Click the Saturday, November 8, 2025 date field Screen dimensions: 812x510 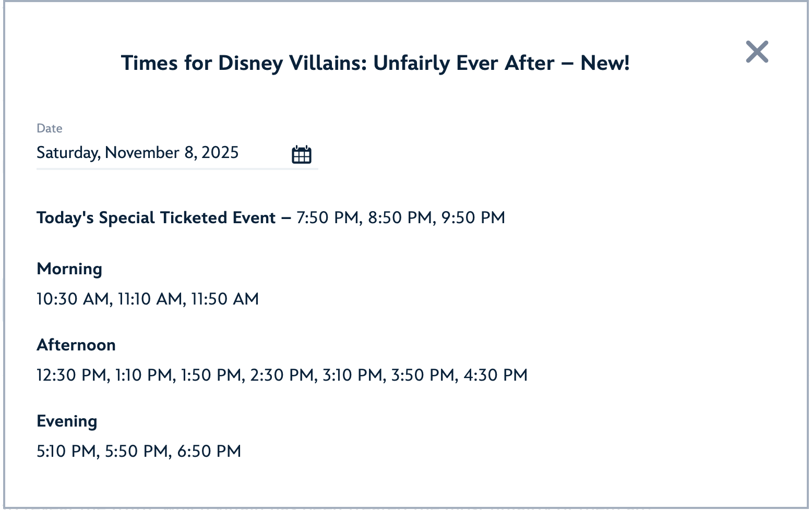(138, 153)
